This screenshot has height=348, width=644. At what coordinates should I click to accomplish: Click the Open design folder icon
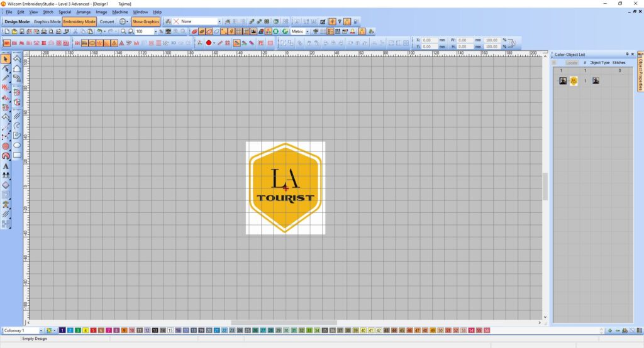(x=14, y=31)
